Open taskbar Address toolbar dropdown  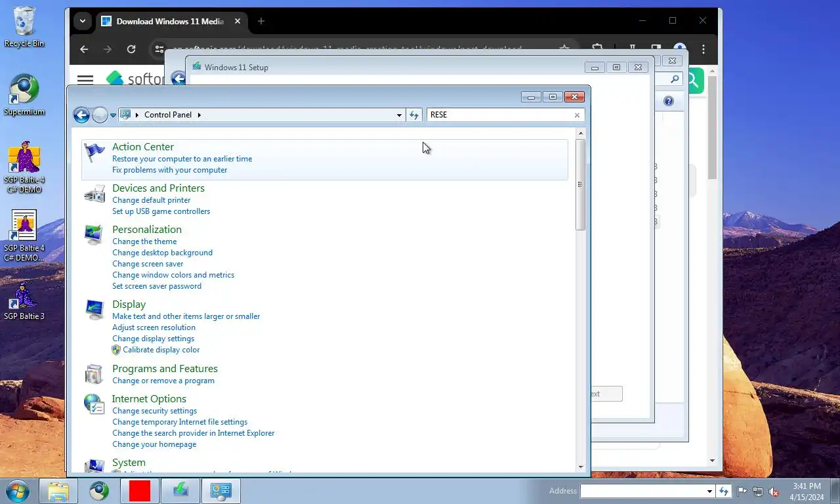709,491
